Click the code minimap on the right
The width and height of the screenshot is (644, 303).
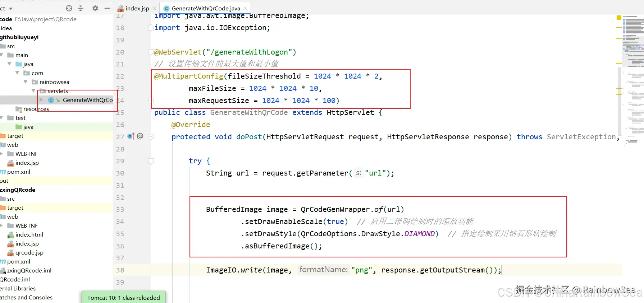pos(633,81)
